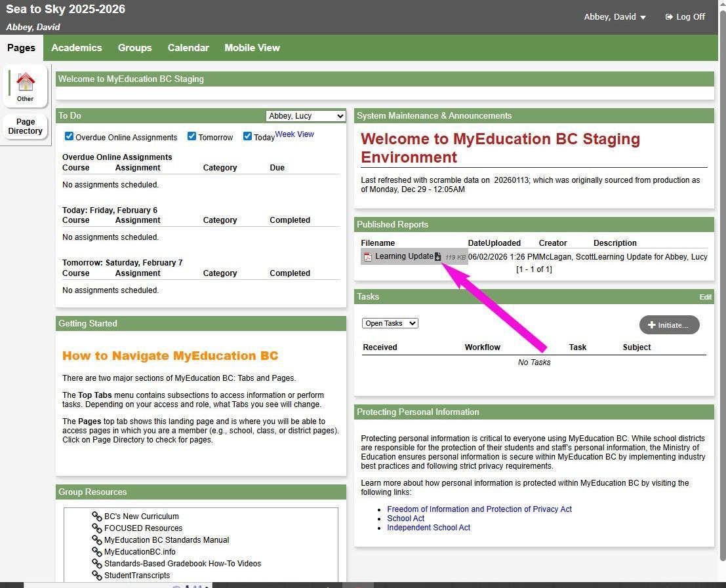The image size is (726, 588).
Task: Click the chain icon beside MyEducationBC.info
Action: pyautogui.click(x=97, y=552)
